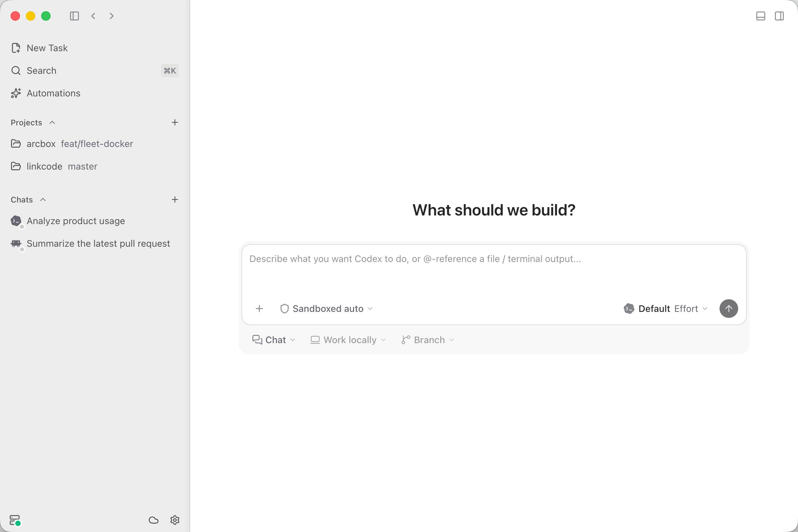Click the Automations sparkle icon
Image resolution: width=798 pixels, height=532 pixels.
click(16, 93)
